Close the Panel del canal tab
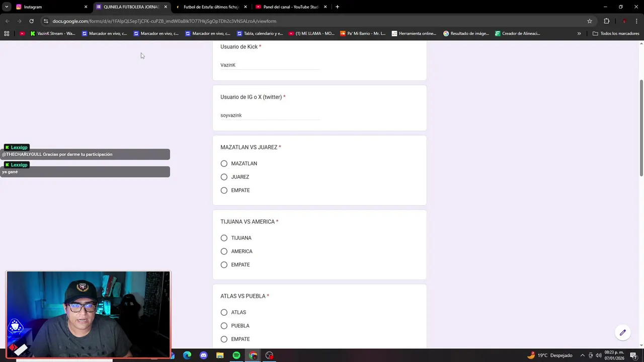 pos(325,7)
